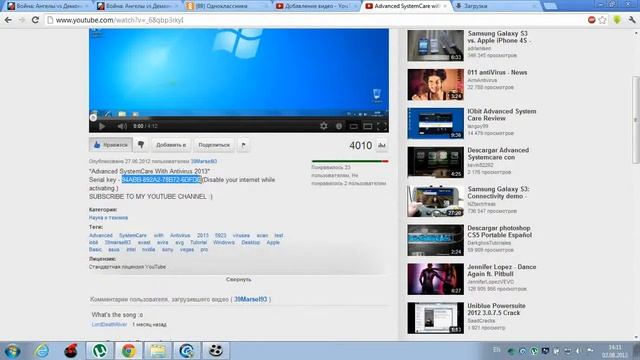Click the YouTube URL address bar

(x=314, y=20)
